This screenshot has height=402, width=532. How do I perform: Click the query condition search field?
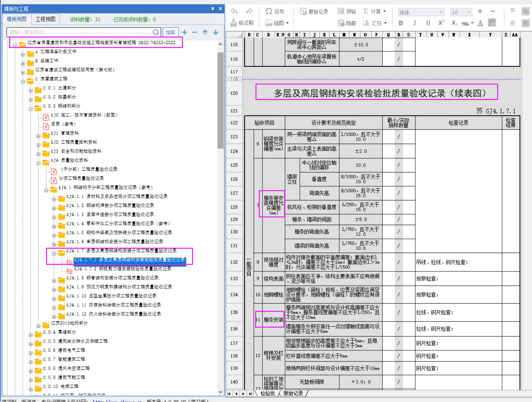coord(79,32)
